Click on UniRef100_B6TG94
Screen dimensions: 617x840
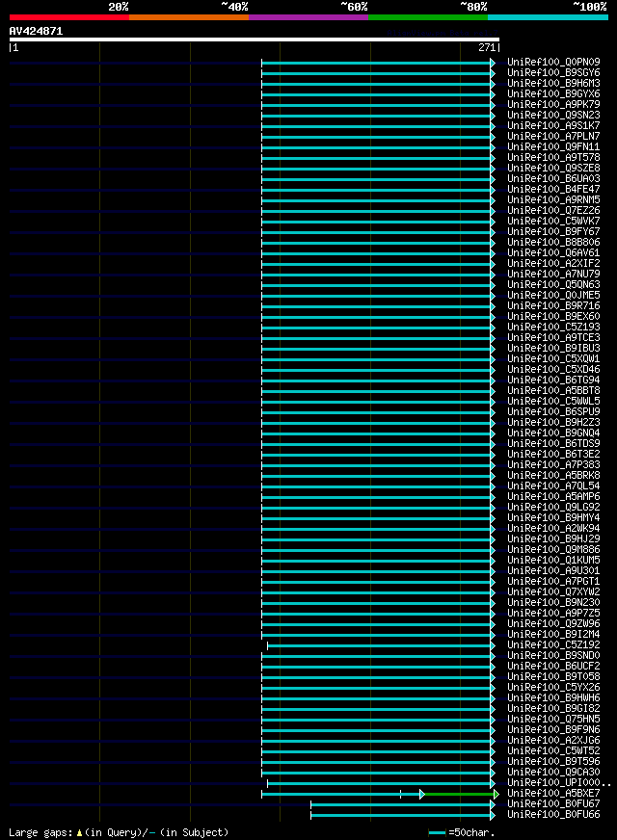pos(553,380)
